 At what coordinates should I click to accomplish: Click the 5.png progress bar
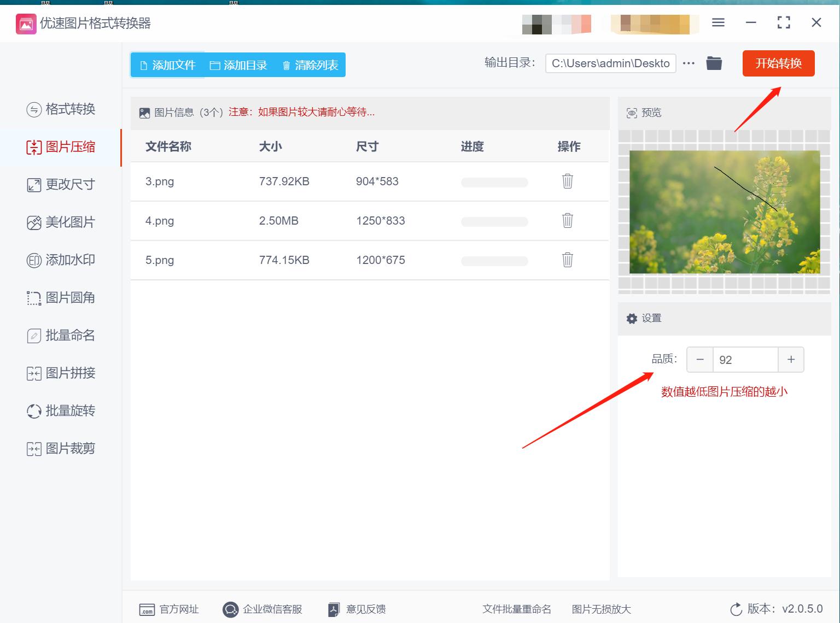494,261
